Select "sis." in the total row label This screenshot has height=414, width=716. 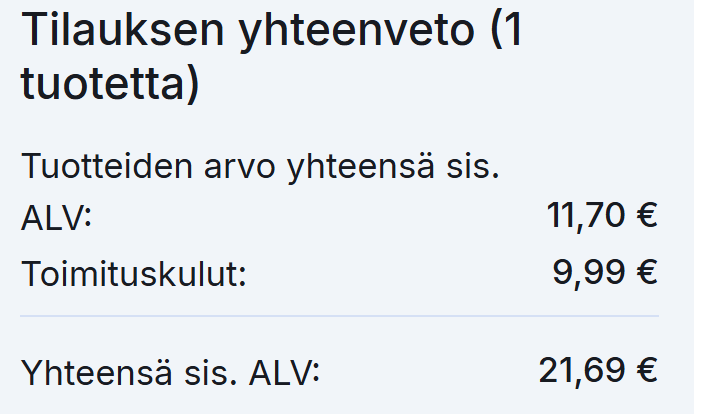click(x=211, y=373)
